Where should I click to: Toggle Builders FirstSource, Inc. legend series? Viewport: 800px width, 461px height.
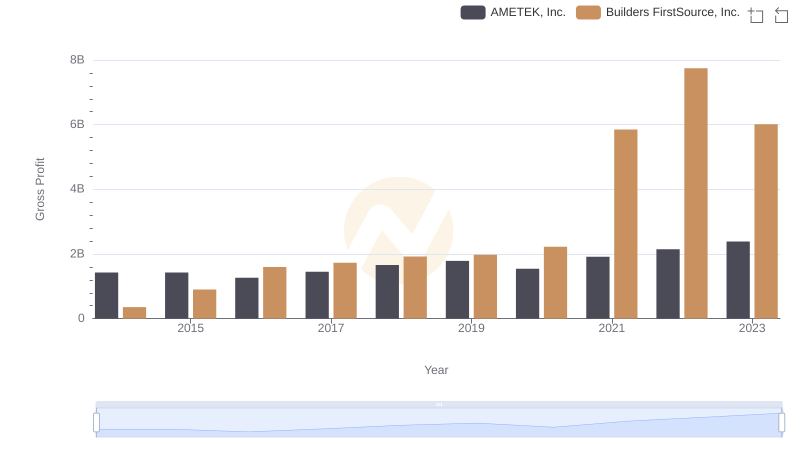pos(658,12)
